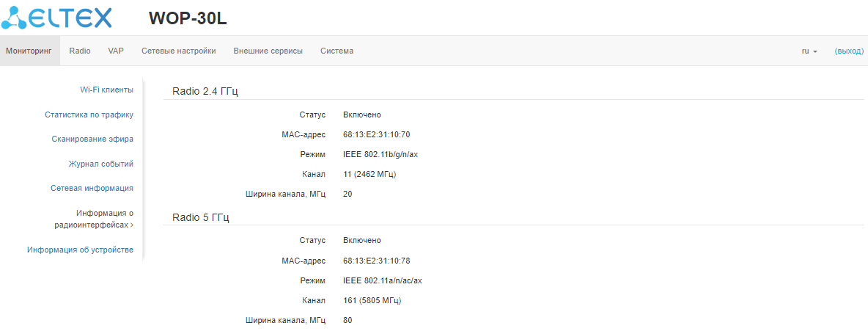The image size is (868, 334).
Task: View the Журнал событий page
Action: click(100, 164)
